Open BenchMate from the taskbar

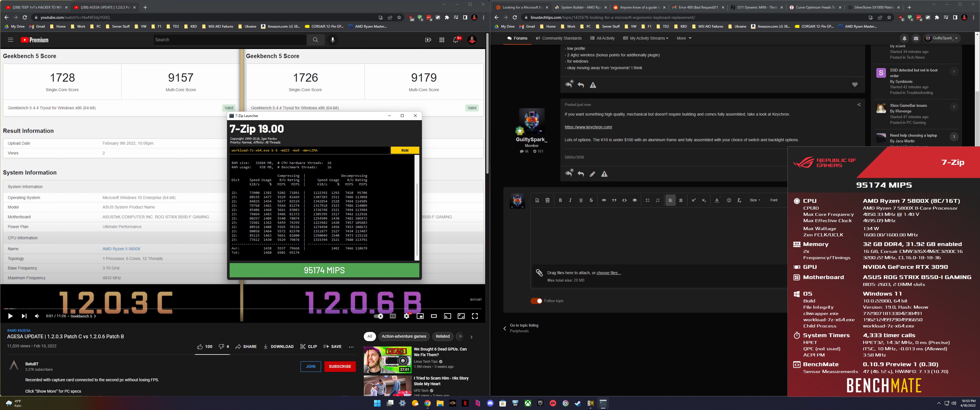591,403
